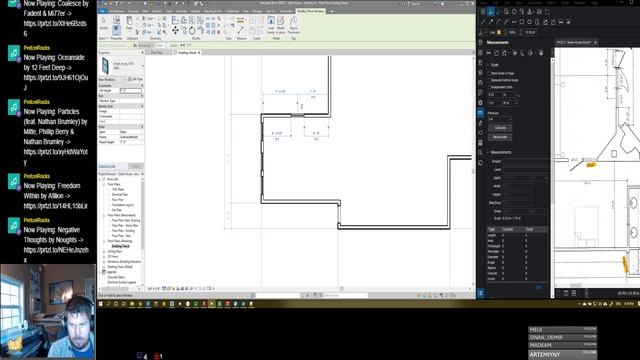Screen dimensions: 640x360
Task: Open the Horizontal tag orientation dropdown
Action: coord(146,46)
